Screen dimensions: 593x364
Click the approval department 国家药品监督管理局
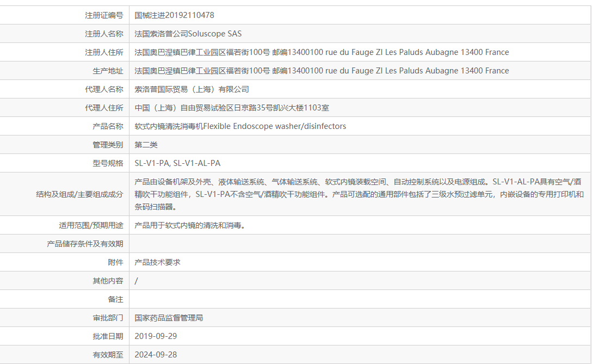tap(171, 317)
